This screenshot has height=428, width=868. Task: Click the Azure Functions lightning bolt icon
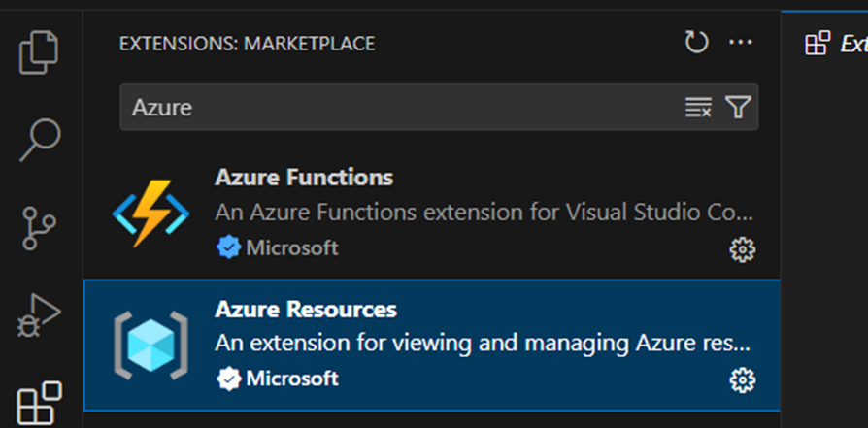point(149,213)
